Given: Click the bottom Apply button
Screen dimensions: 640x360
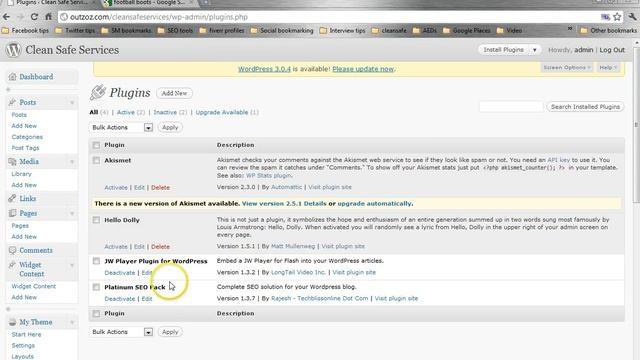Looking at the screenshot, I should coord(170,332).
